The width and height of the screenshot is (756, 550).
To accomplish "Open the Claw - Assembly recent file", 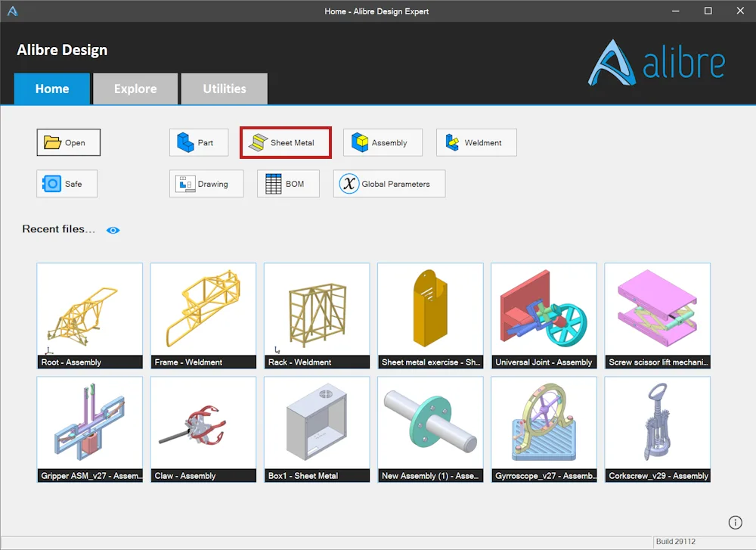I will [203, 430].
